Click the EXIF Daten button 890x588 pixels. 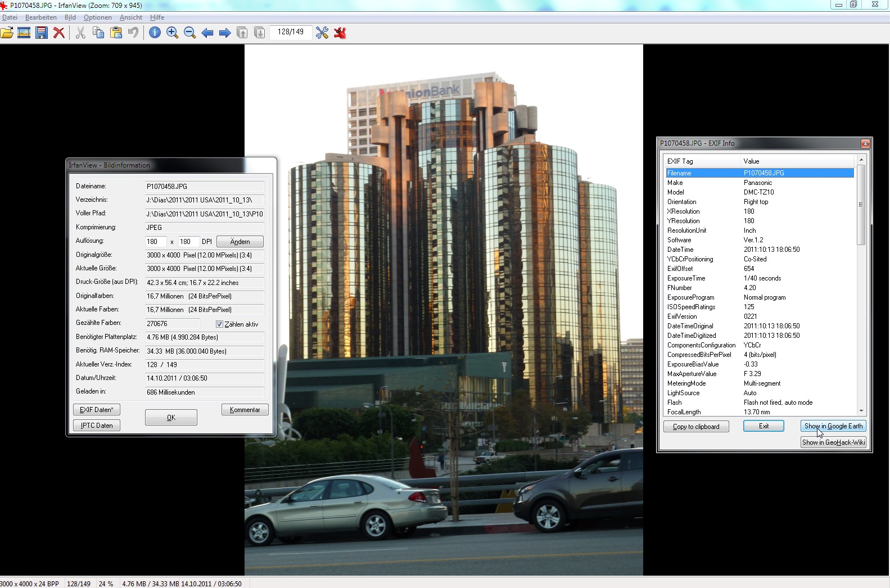pos(96,410)
